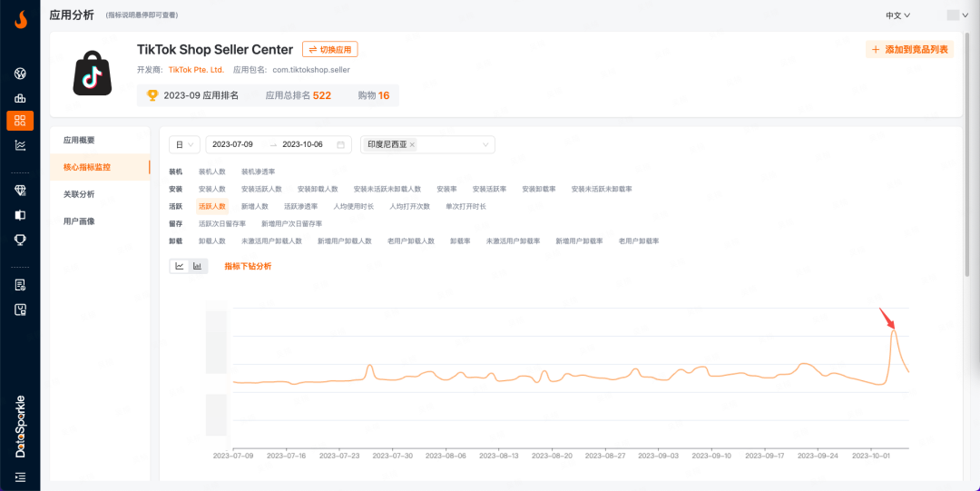Click the orange flame logo at top-left
Image resolution: width=980 pixels, height=491 pixels.
[x=20, y=18]
